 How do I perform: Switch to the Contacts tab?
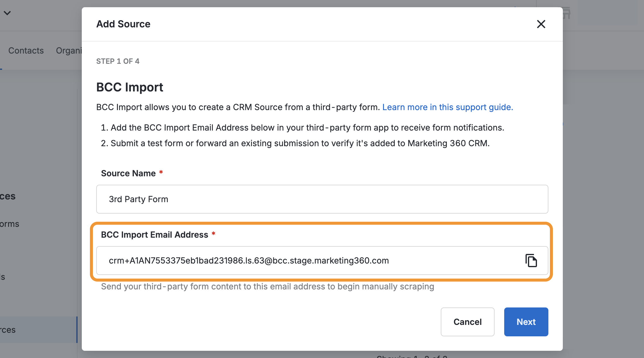pyautogui.click(x=26, y=51)
